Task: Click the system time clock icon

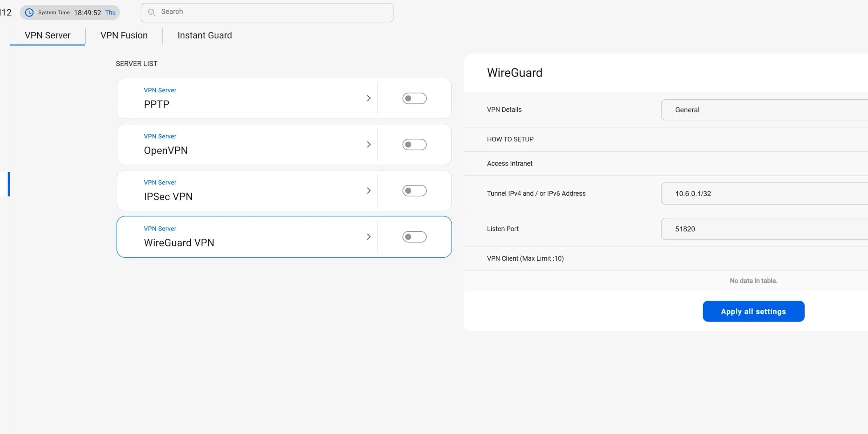Action: click(x=29, y=13)
